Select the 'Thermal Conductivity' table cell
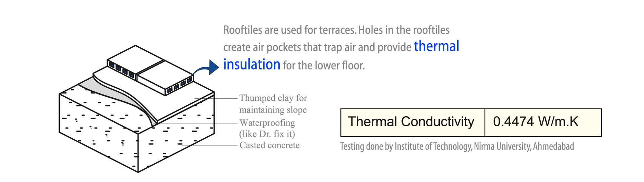This screenshot has height=182, width=644. coord(413,123)
